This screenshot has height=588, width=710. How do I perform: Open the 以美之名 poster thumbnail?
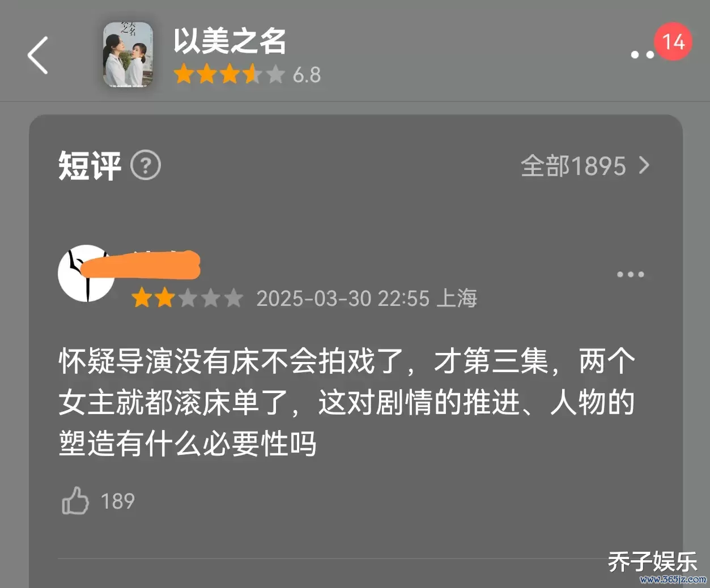click(x=128, y=54)
